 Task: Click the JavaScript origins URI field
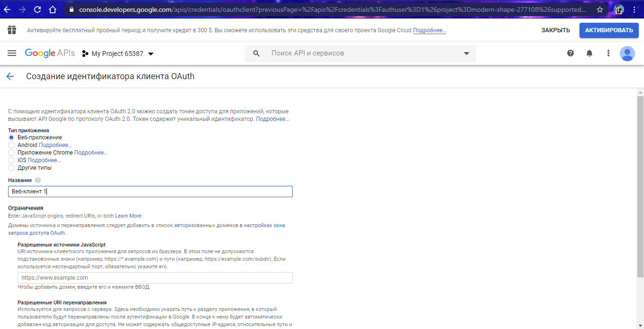[155, 278]
